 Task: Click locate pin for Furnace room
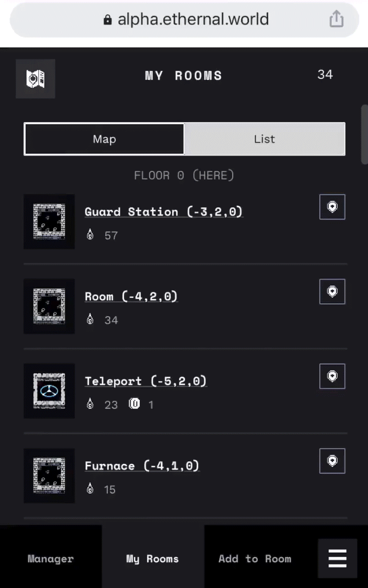332,461
